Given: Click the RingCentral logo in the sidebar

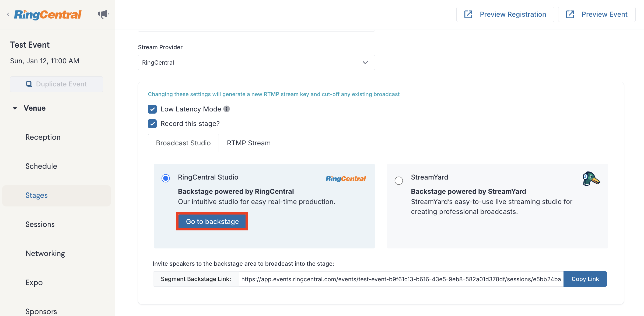Looking at the screenshot, I should pos(48,15).
